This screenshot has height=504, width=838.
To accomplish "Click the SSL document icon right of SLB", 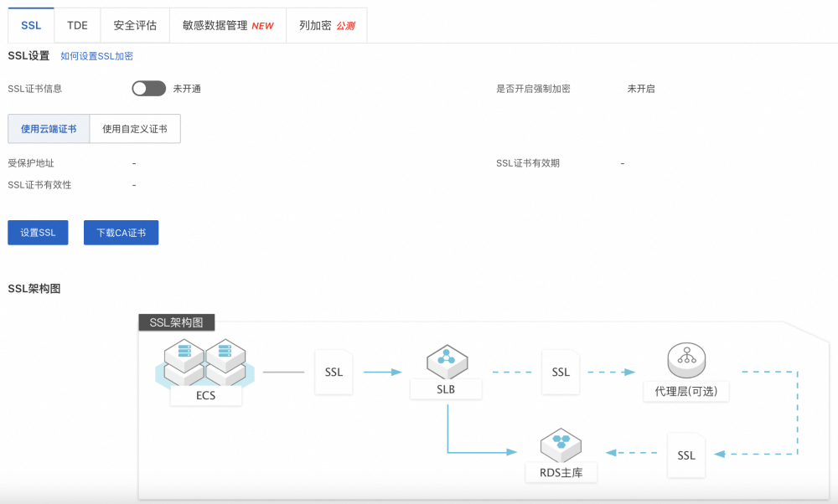I will pyautogui.click(x=561, y=372).
